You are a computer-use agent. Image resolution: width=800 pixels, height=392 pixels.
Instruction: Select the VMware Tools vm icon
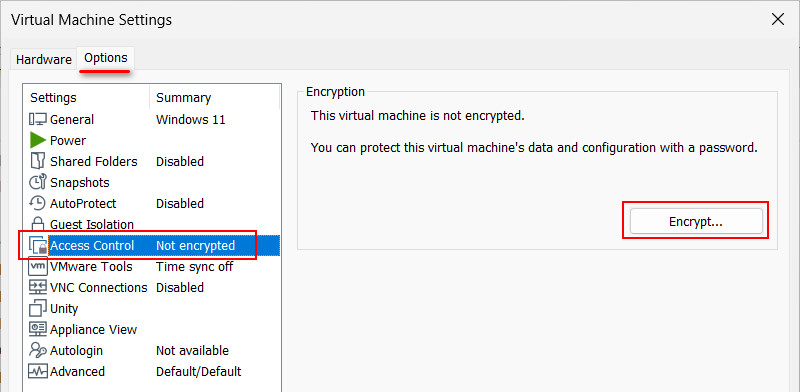[38, 266]
